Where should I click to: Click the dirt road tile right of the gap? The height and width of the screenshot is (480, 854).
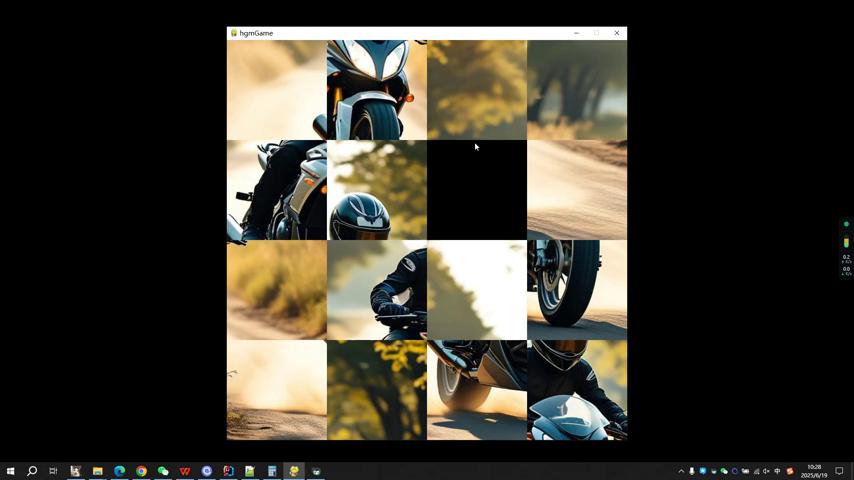(x=577, y=190)
